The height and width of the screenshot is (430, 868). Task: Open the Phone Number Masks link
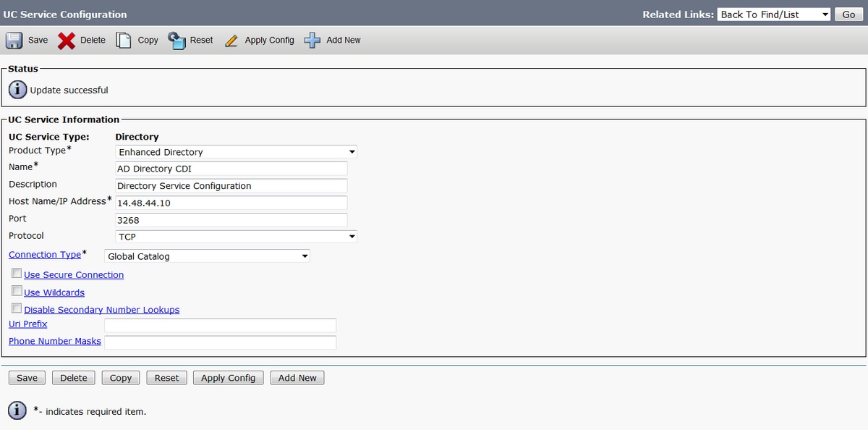pos(55,341)
